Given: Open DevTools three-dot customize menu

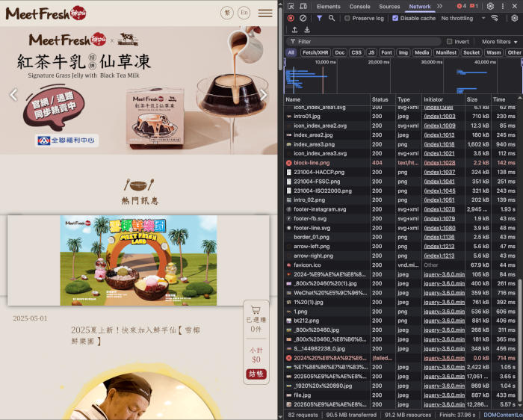Looking at the screenshot, I should pyautogui.click(x=503, y=6).
